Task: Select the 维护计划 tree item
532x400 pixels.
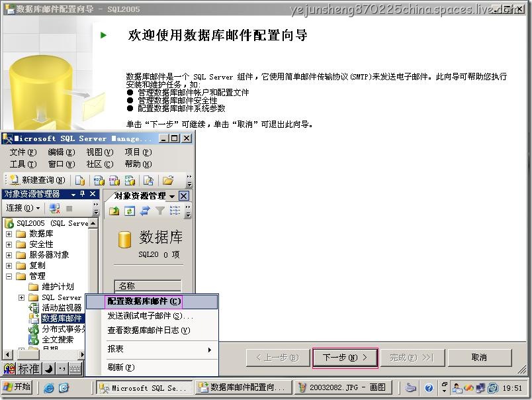Action: tap(58, 287)
